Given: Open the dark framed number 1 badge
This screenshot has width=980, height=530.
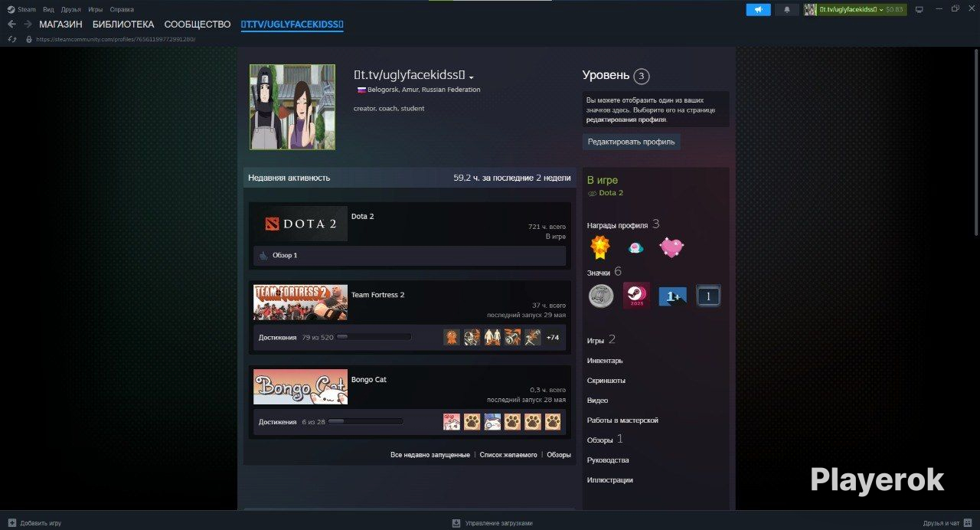Looking at the screenshot, I should pyautogui.click(x=708, y=296).
